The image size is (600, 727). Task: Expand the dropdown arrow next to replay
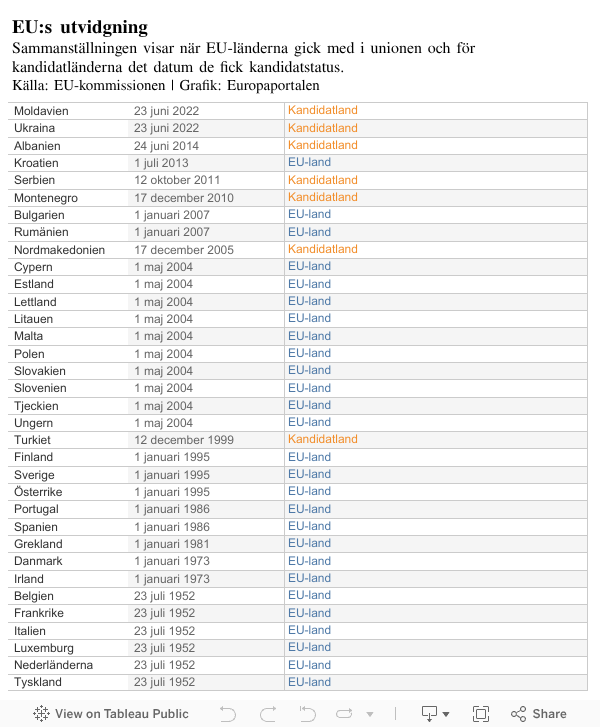coord(370,715)
